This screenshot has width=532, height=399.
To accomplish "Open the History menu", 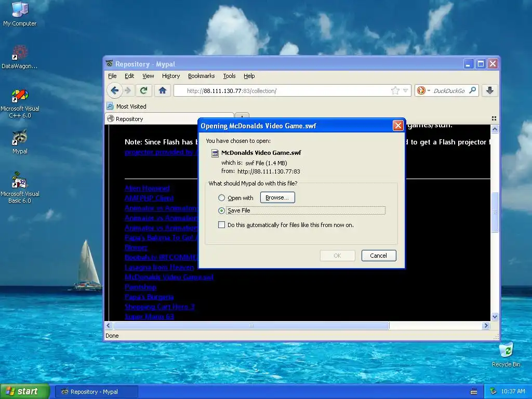I will tap(170, 76).
